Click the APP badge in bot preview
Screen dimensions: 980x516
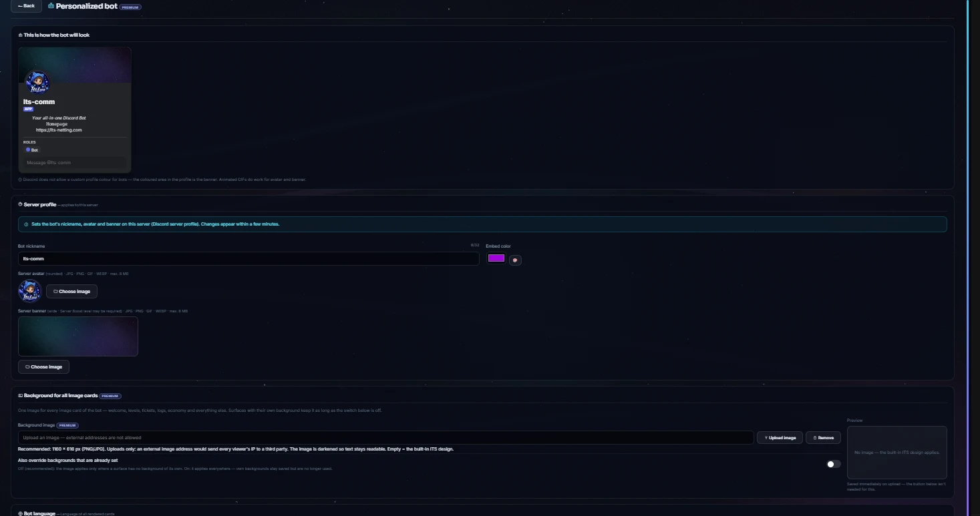pyautogui.click(x=28, y=109)
